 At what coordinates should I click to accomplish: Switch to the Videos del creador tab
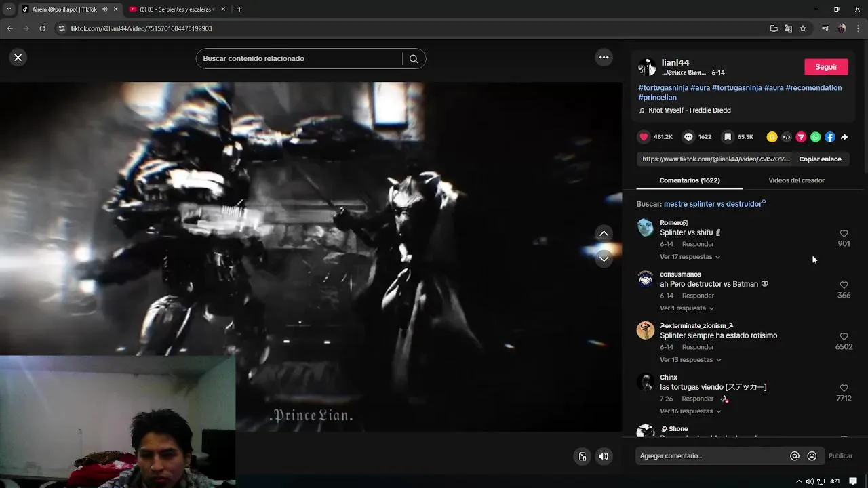pyautogui.click(x=796, y=180)
